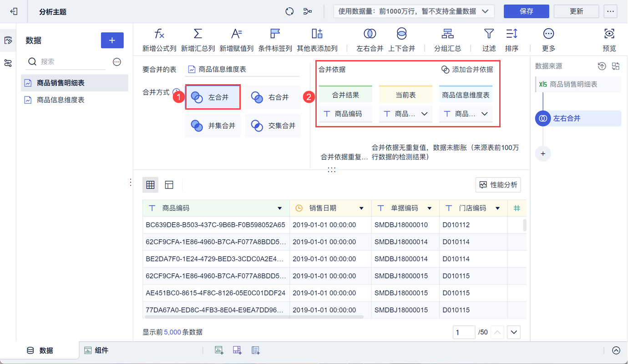Image resolution: width=628 pixels, height=364 pixels.
Task: Switch to the 数据 bottom tab
Action: pos(40,350)
